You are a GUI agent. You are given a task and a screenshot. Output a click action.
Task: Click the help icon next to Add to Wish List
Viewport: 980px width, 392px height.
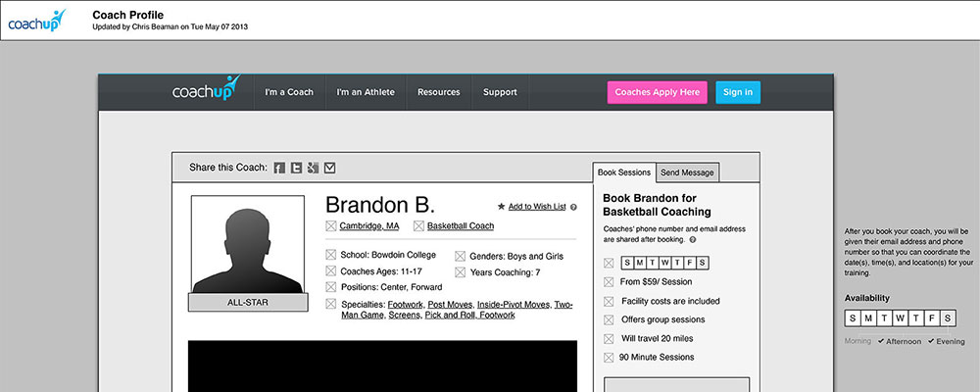(x=573, y=207)
